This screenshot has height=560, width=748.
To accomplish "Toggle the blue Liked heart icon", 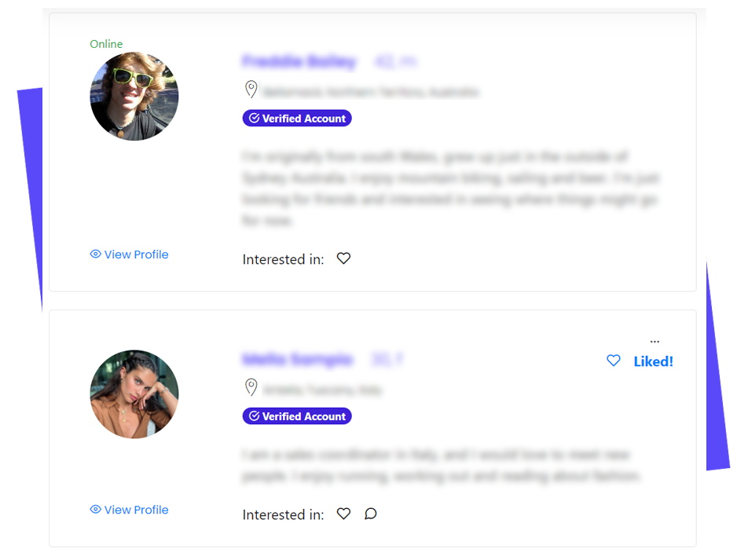I will click(614, 361).
